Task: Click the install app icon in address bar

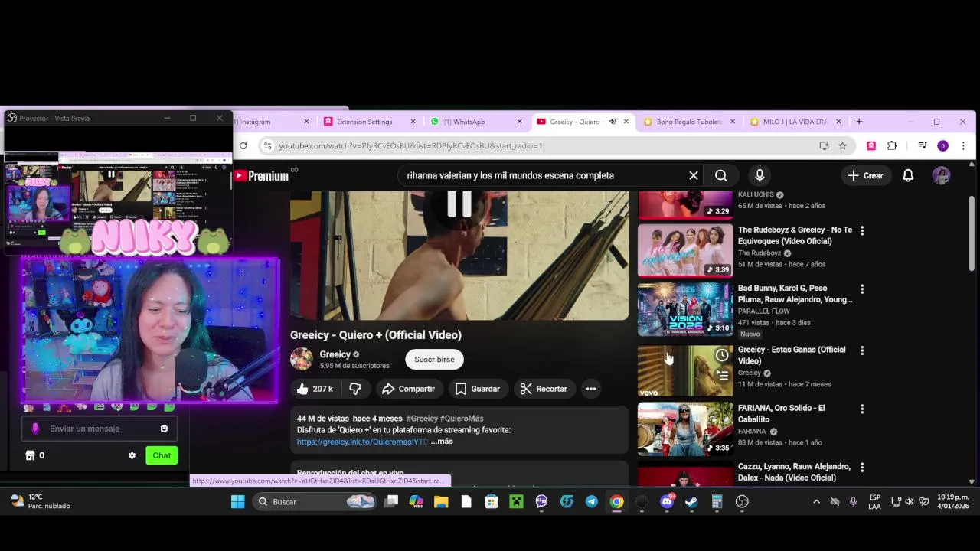Action: click(824, 145)
